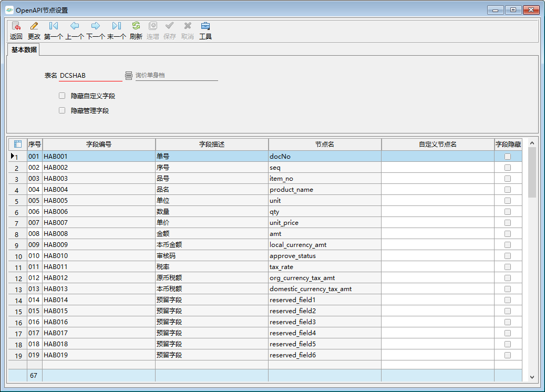
Task: Open the grid column selector icon
Action: click(17, 144)
